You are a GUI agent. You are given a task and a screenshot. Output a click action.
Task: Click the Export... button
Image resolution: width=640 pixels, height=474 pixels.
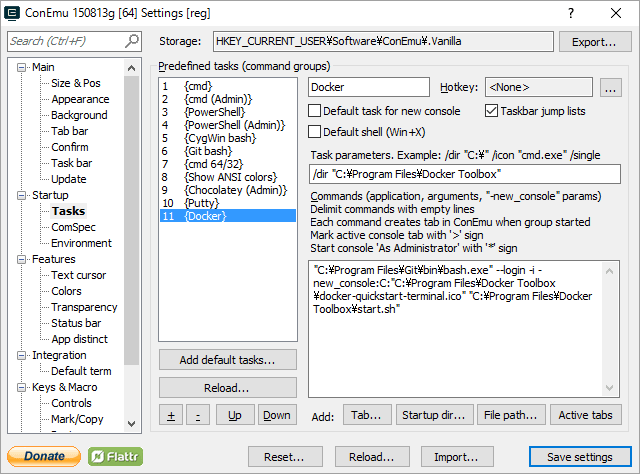[594, 42]
